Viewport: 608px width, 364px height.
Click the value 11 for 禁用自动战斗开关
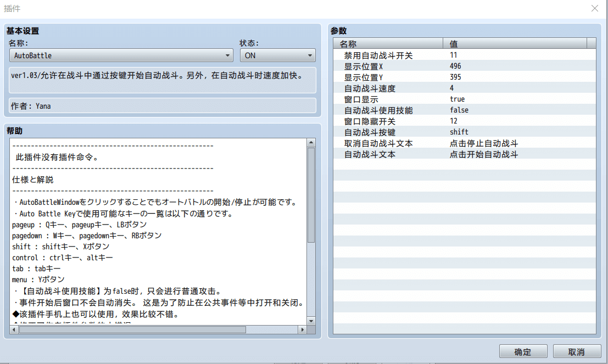pos(453,55)
